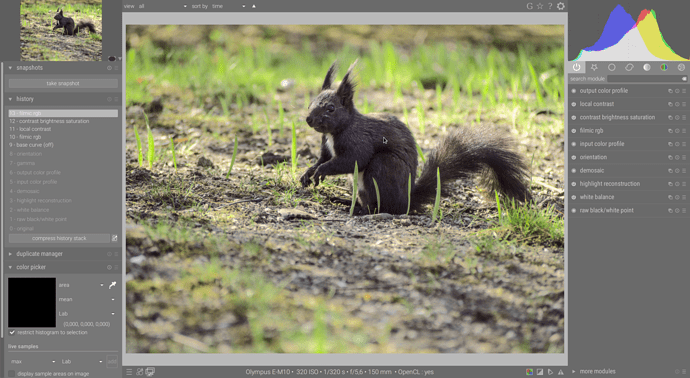This screenshot has height=378, width=690.
Task: Enable display sample areas on image
Action: pos(12,374)
